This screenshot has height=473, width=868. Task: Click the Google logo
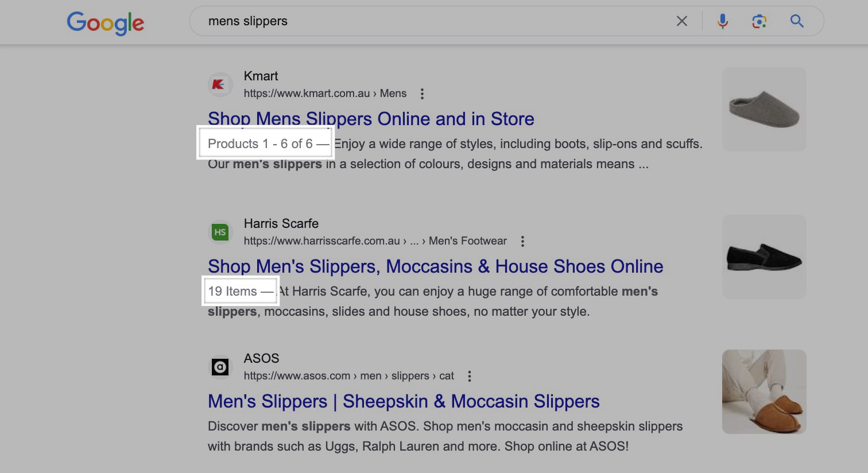click(x=106, y=23)
